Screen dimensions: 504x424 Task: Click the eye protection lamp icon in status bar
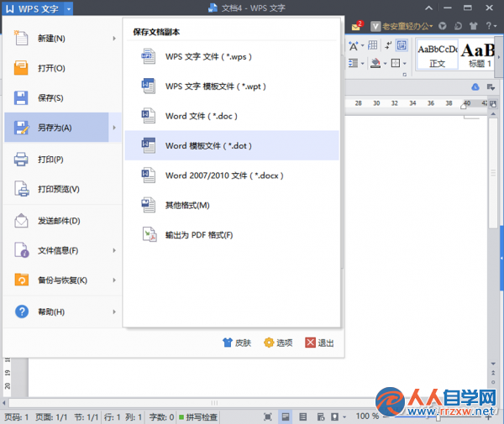334,417
